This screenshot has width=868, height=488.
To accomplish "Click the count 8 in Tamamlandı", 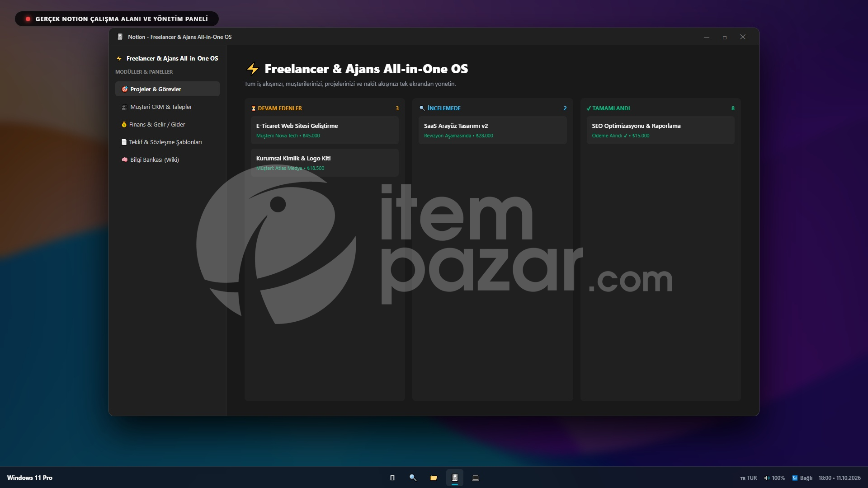I will (x=733, y=108).
